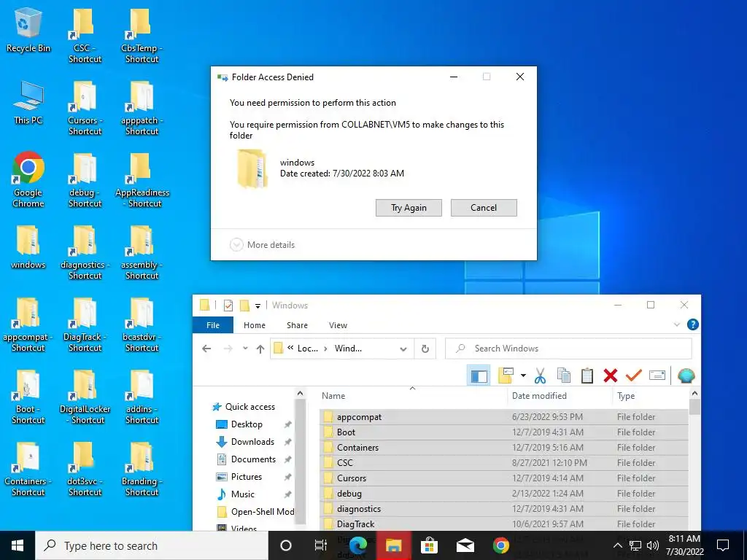Select the appcompat folder row

(x=504, y=416)
